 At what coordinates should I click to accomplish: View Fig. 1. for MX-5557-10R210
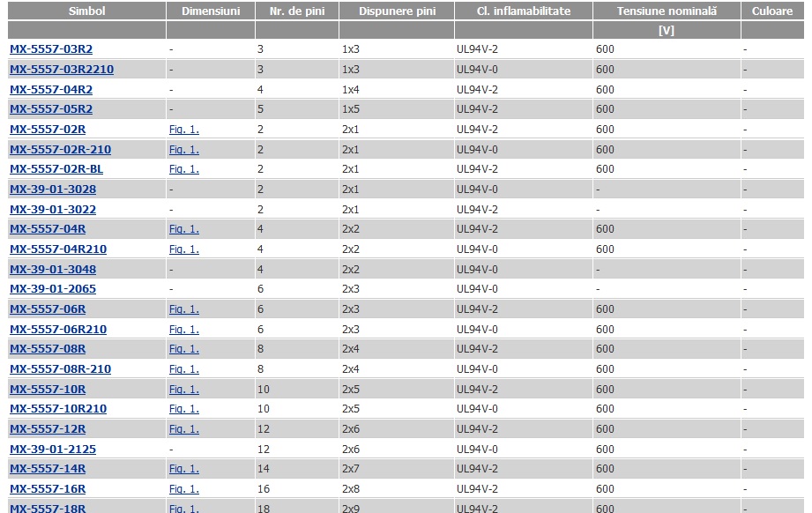pyautogui.click(x=184, y=409)
